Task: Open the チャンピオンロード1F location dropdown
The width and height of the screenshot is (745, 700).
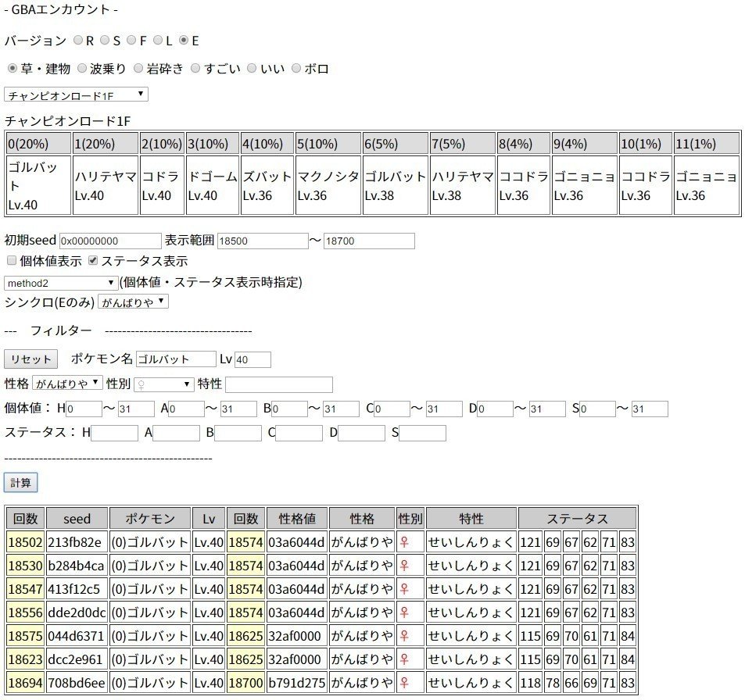Action: [76, 95]
